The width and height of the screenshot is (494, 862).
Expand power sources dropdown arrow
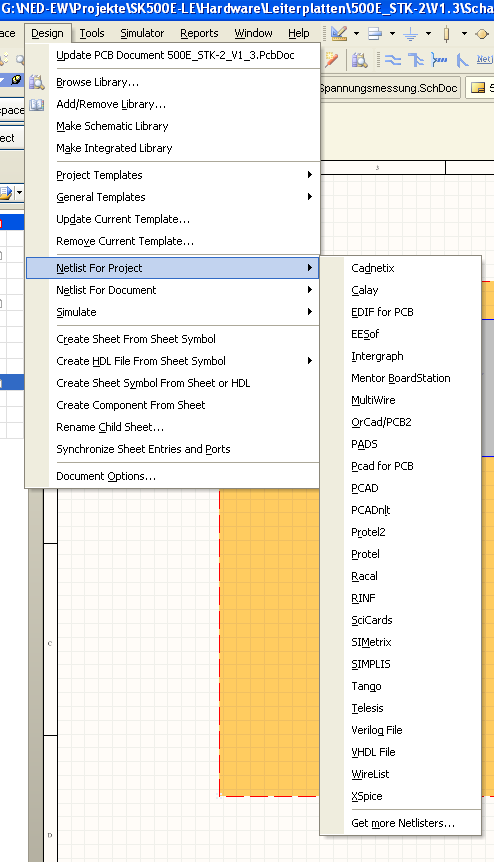pyautogui.click(x=428, y=34)
